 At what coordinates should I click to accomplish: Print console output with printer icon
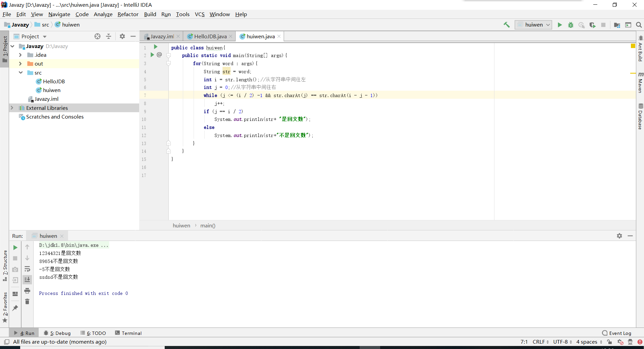pyautogui.click(x=27, y=291)
